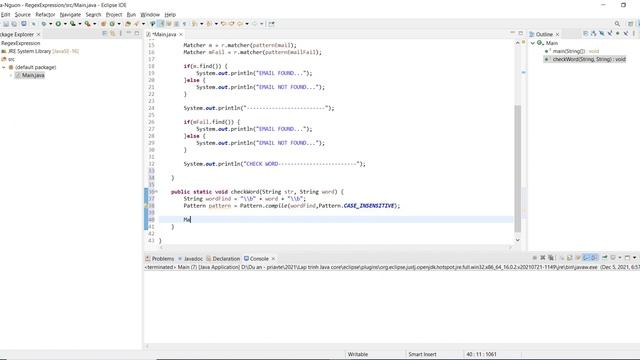640x360 pixels.
Task: Maximize the Package Explorer view
Action: pos(137,33)
